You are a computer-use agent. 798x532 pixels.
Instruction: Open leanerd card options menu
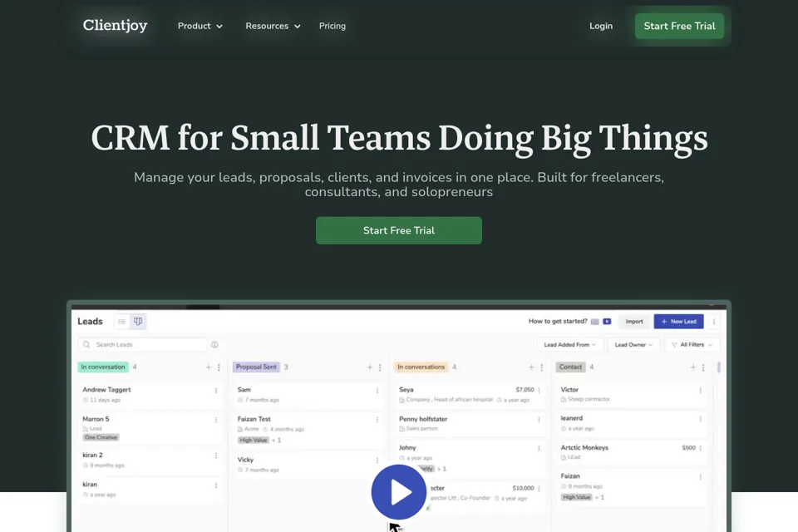tap(701, 418)
